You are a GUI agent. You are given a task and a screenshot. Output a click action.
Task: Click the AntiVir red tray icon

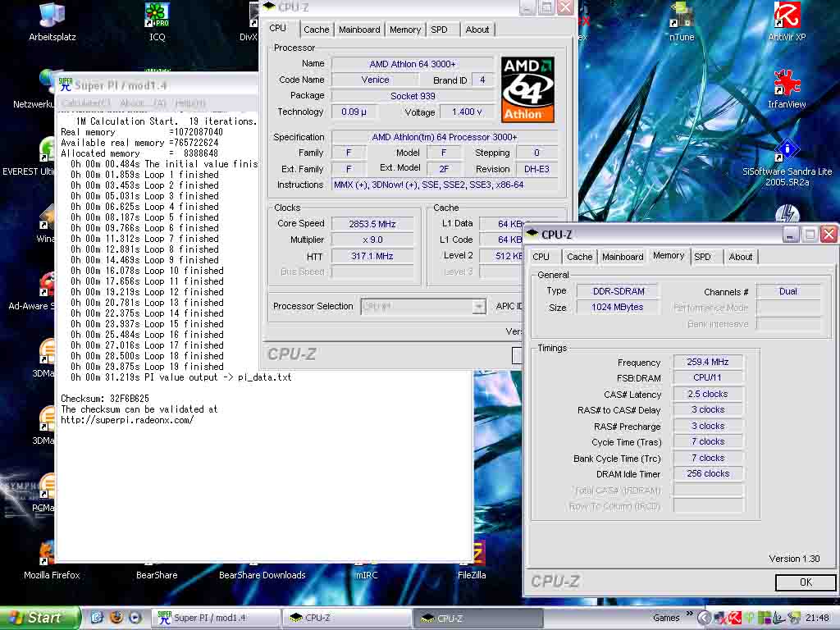click(x=734, y=618)
